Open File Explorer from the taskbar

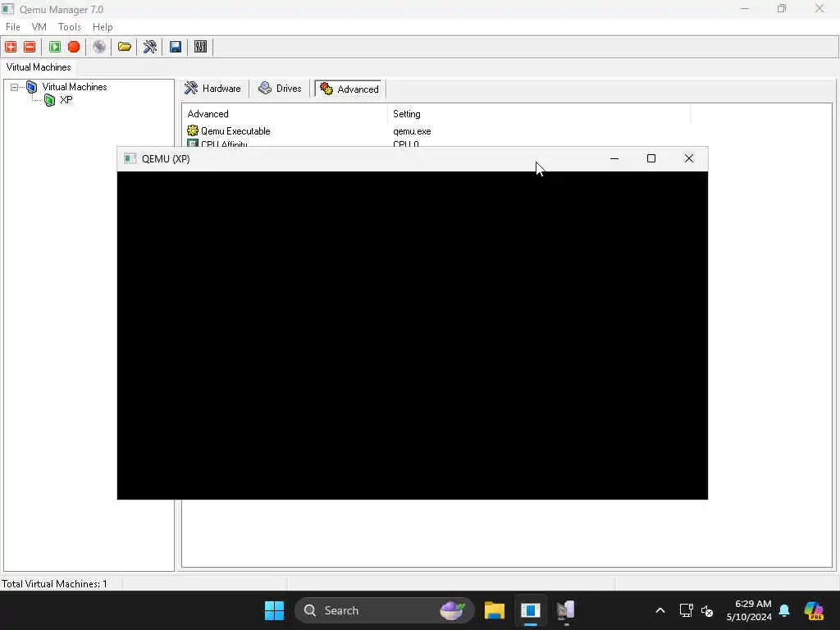[x=495, y=610]
